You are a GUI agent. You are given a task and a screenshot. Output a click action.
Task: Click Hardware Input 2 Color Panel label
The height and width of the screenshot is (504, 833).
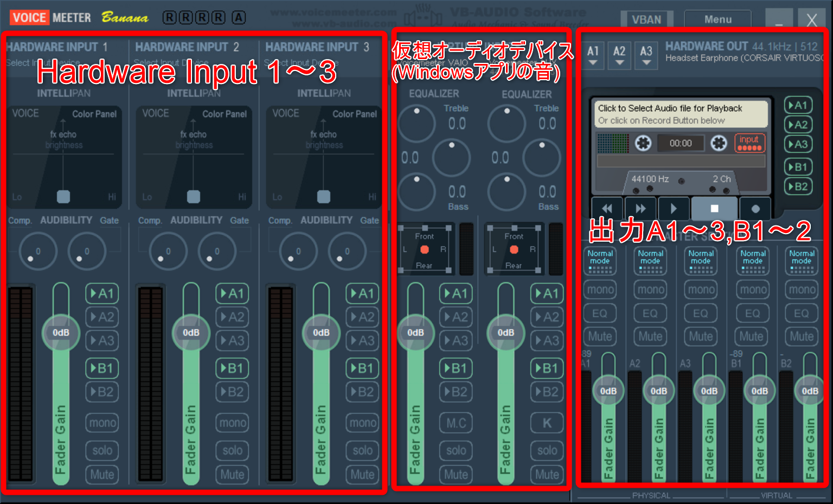[225, 114]
